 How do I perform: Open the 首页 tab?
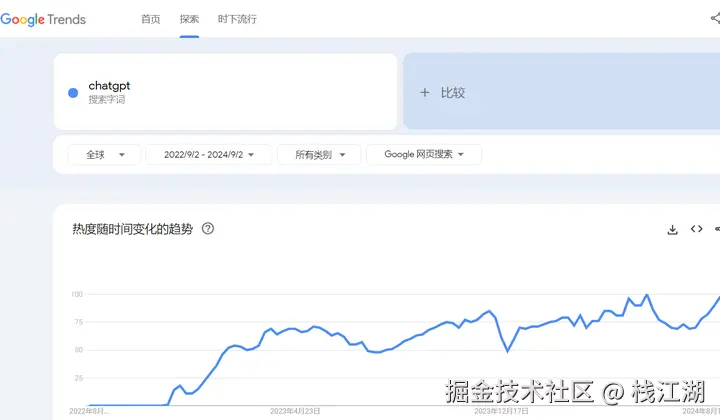pyautogui.click(x=151, y=19)
